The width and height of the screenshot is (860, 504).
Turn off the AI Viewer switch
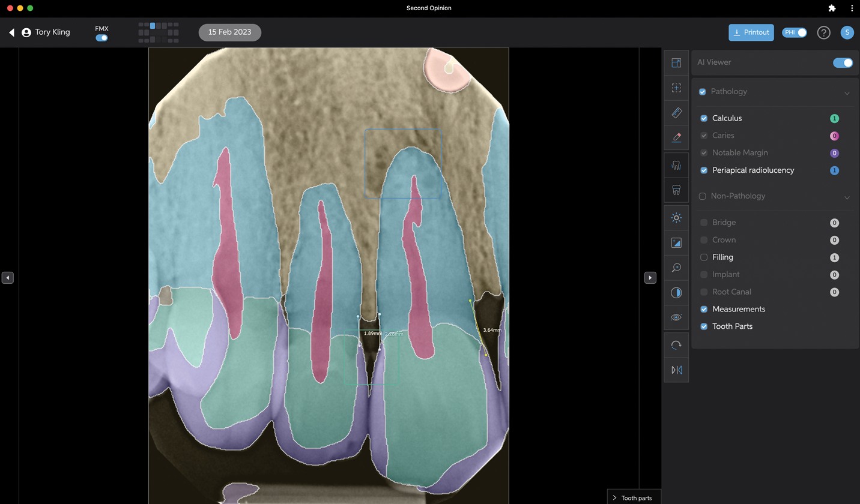[x=843, y=62]
